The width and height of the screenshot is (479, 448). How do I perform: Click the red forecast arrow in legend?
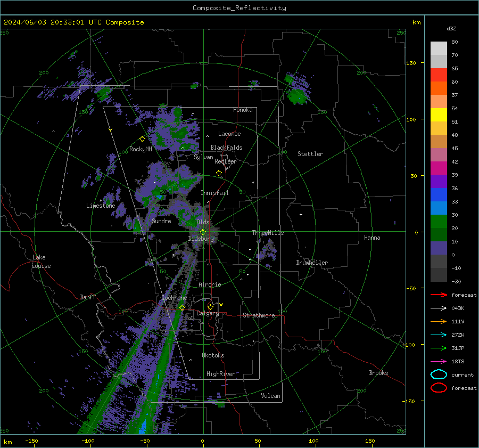click(439, 295)
